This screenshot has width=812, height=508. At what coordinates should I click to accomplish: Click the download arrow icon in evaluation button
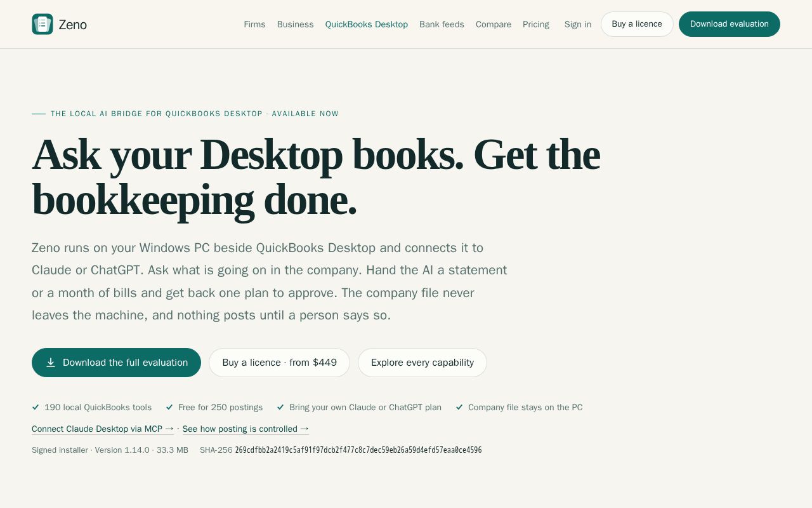[x=51, y=363]
